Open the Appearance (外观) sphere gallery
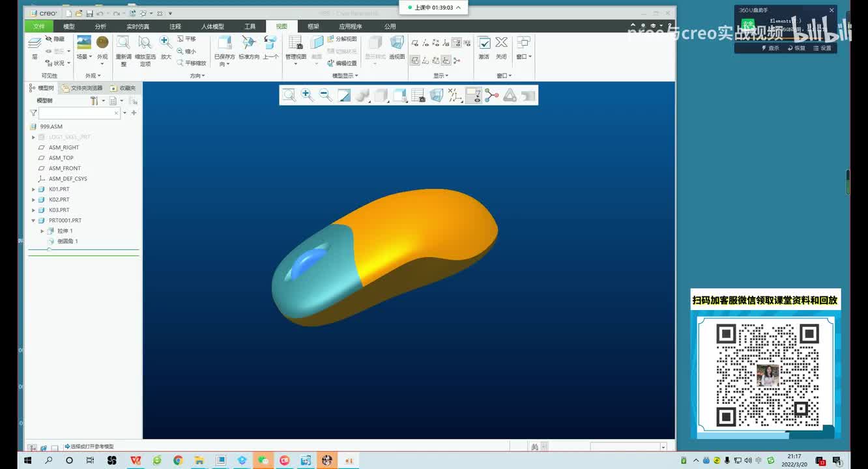868x469 pixels. click(x=102, y=48)
